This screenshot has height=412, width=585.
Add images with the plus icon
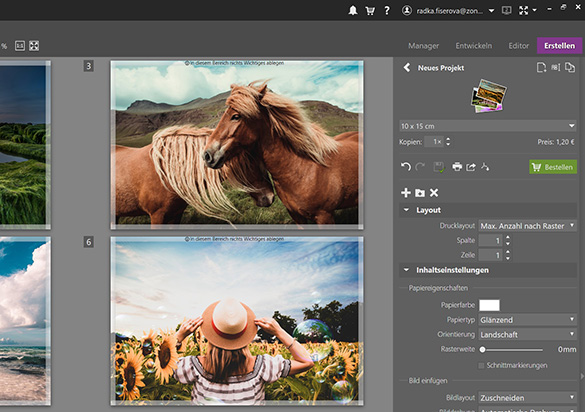click(x=406, y=193)
